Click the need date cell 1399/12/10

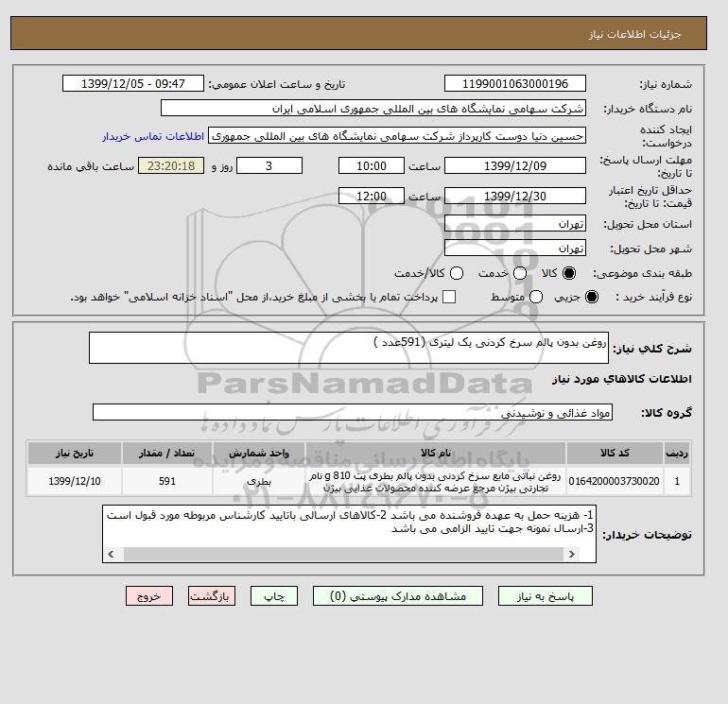click(x=75, y=481)
